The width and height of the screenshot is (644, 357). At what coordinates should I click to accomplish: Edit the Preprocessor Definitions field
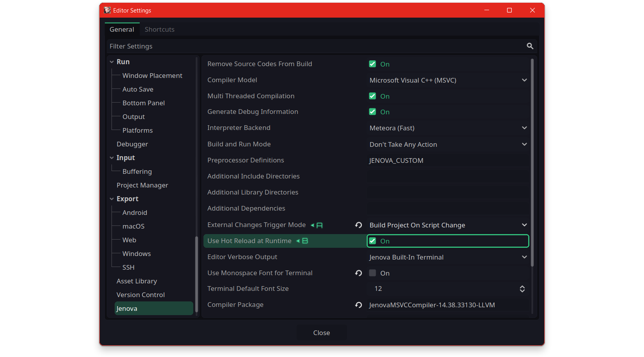pyautogui.click(x=448, y=160)
